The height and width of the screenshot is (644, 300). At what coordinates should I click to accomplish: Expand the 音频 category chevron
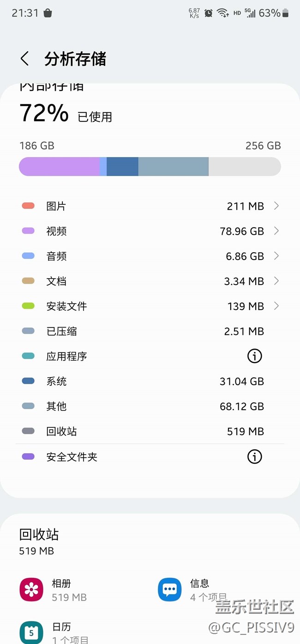(x=276, y=256)
